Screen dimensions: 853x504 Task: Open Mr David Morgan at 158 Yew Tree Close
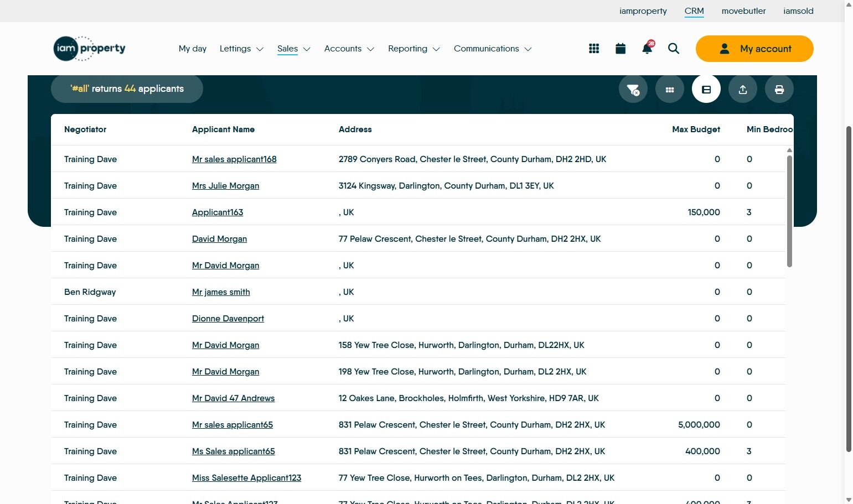tap(225, 345)
